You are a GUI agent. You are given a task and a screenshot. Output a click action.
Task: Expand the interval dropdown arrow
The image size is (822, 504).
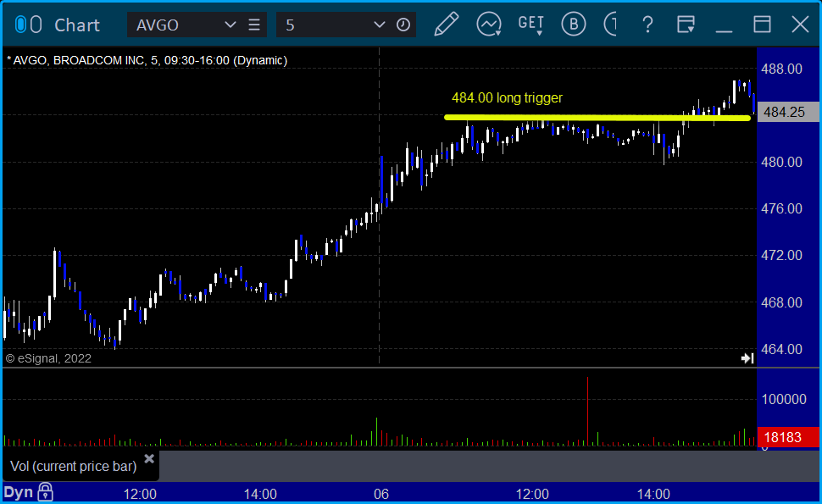click(x=379, y=25)
